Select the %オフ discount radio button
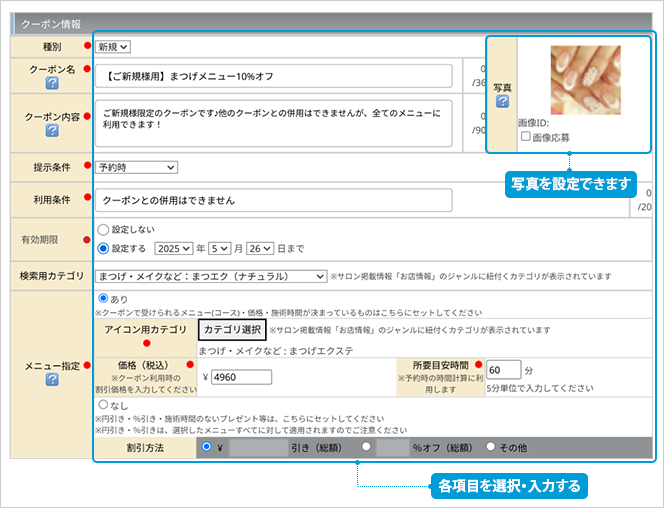 (x=368, y=447)
